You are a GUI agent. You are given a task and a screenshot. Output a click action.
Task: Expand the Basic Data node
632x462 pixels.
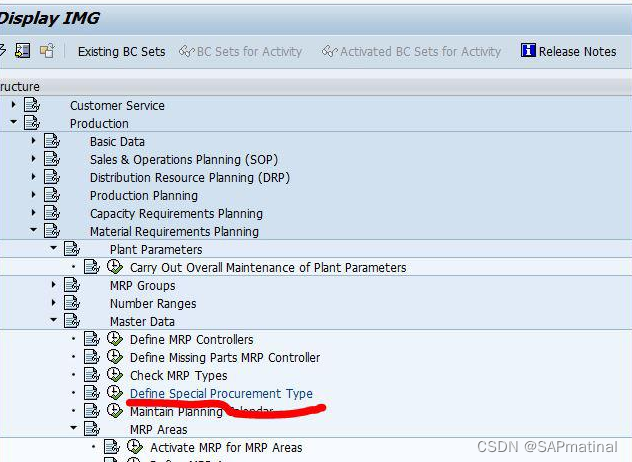coord(34,141)
